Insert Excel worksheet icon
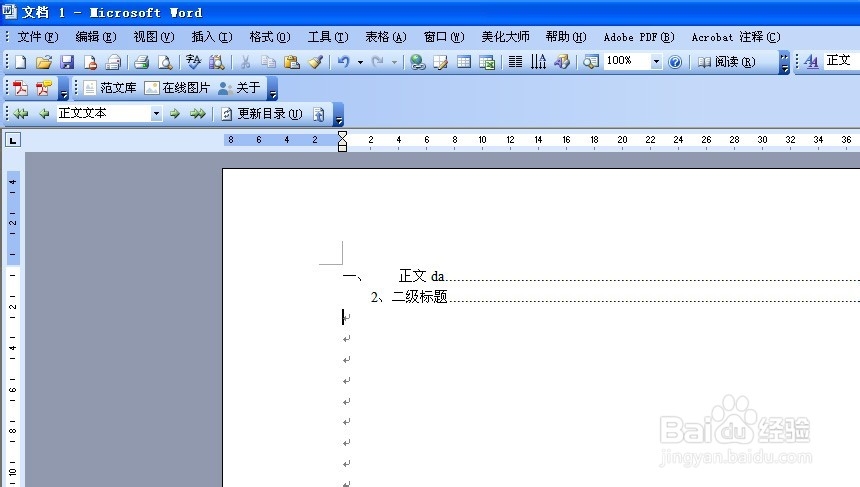The image size is (860, 487). [487, 61]
